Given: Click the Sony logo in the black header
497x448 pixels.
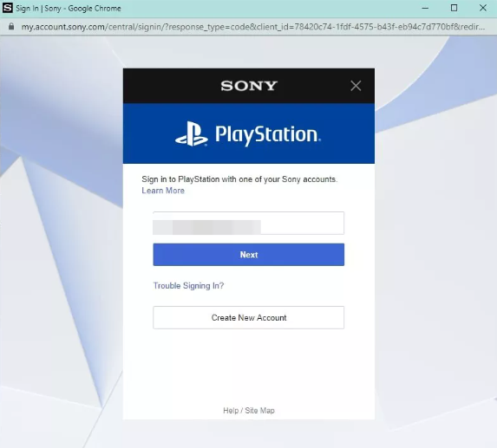Looking at the screenshot, I should (x=249, y=86).
